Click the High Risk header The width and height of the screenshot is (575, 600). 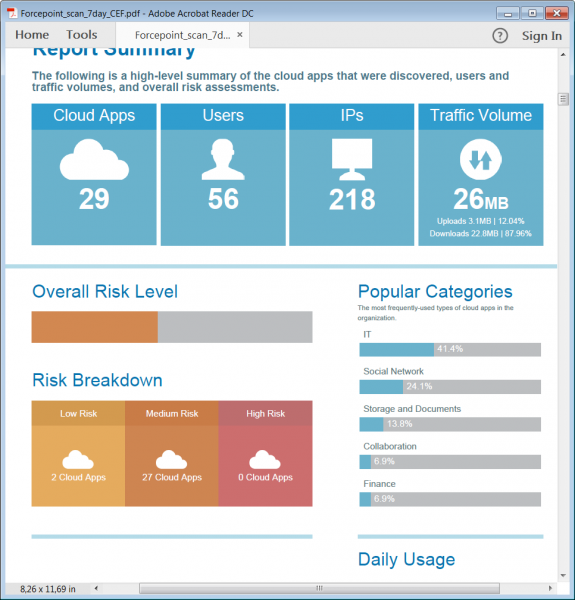tap(266, 413)
